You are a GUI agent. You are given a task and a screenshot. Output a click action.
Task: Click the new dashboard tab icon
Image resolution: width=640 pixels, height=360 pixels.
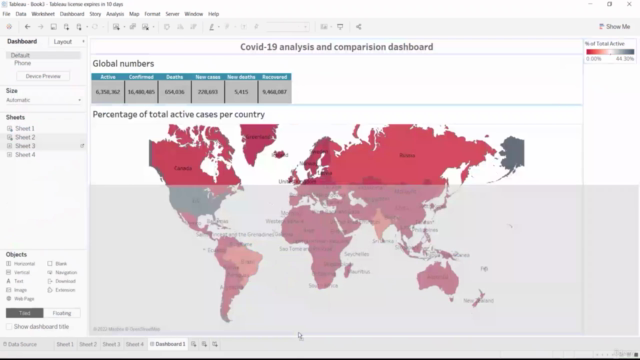click(x=204, y=344)
